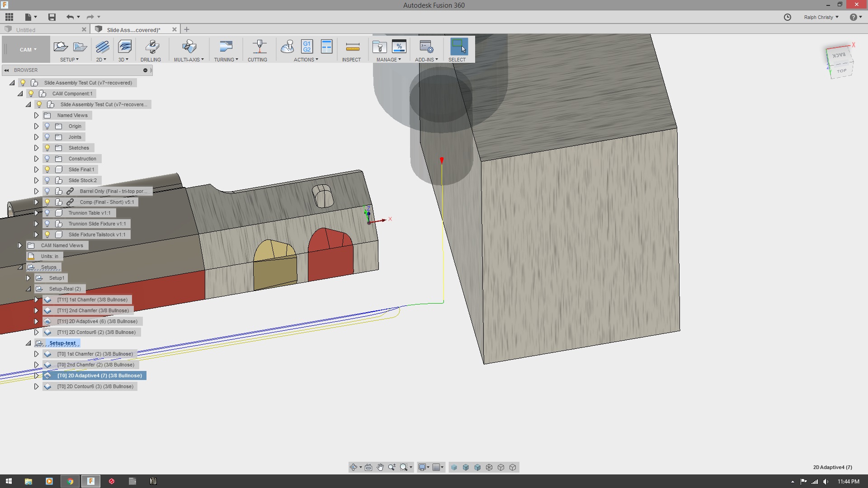868x488 pixels.
Task: Click the Save button
Action: [52, 17]
